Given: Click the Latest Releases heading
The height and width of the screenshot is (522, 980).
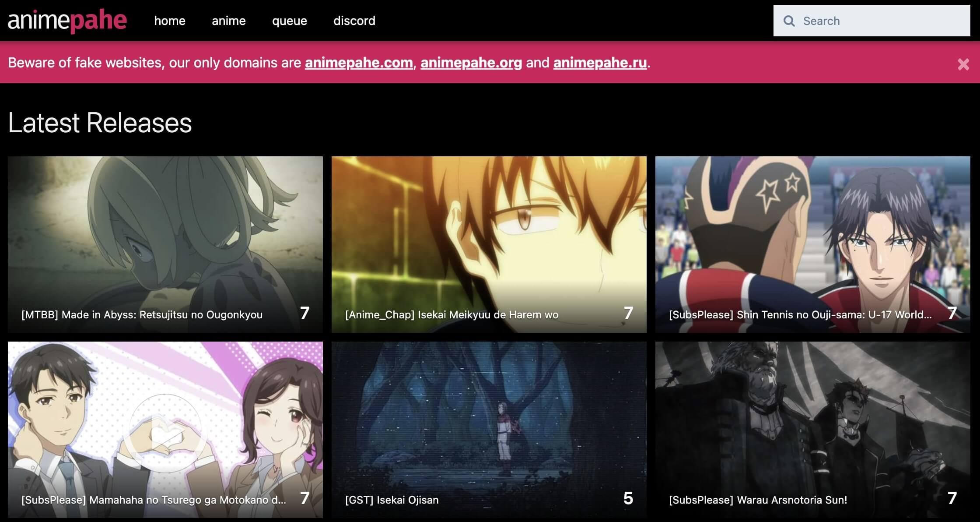Looking at the screenshot, I should pyautogui.click(x=100, y=124).
